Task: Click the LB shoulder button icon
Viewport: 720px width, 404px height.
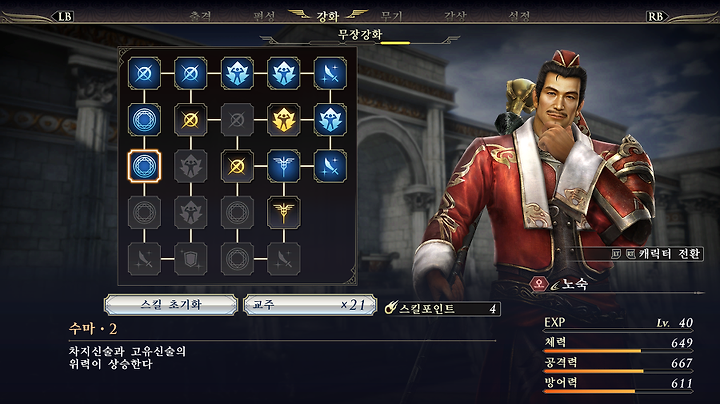Action: tap(64, 17)
